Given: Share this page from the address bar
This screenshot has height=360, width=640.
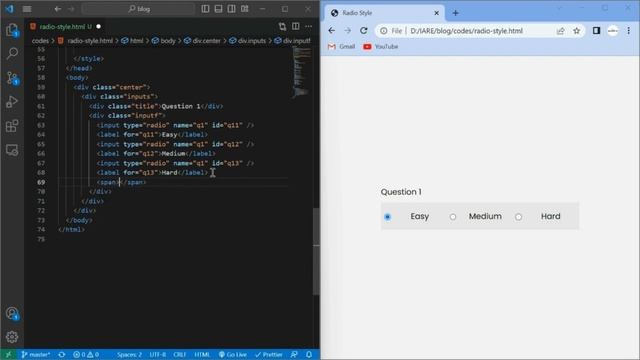Looking at the screenshot, I should [560, 31].
